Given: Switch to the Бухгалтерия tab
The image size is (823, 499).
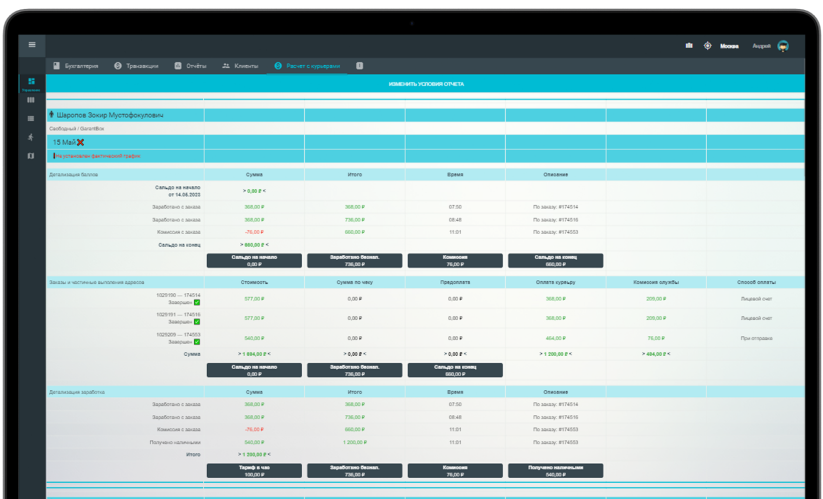Looking at the screenshot, I should [76, 66].
